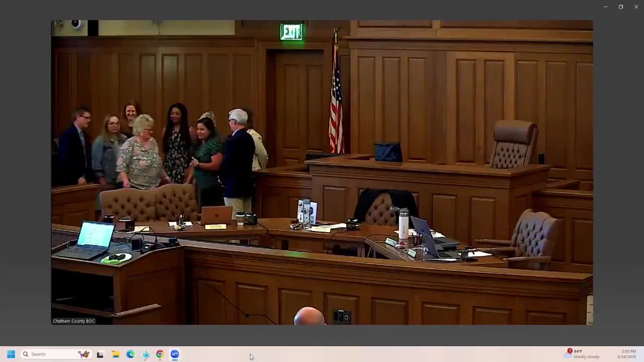This screenshot has height=362, width=644.
Task: Open Zoom from the taskbar
Action: coord(175,354)
